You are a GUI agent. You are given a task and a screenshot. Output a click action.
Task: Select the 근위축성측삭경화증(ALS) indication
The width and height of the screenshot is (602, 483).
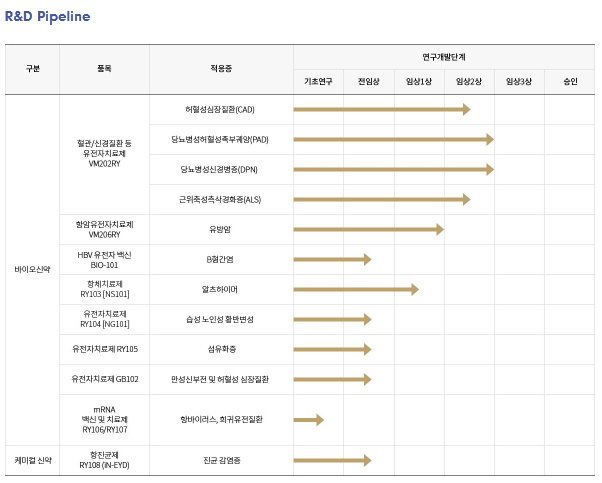pos(220,200)
